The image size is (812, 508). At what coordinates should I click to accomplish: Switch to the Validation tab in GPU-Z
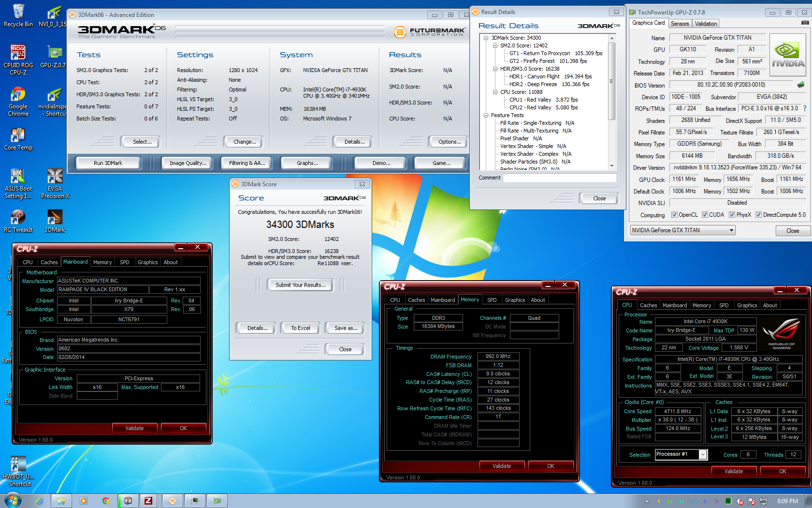(x=706, y=23)
